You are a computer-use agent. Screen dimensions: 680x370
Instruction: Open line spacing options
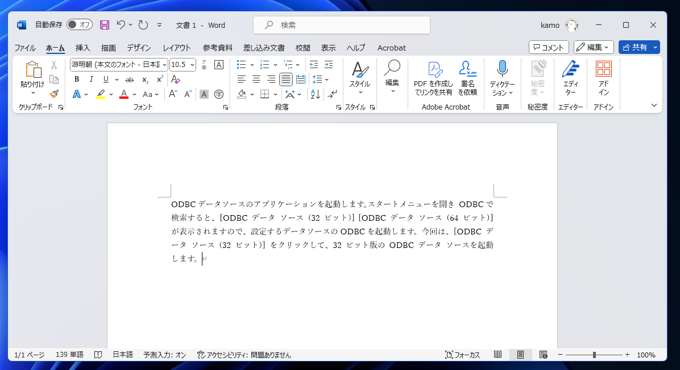(x=320, y=79)
